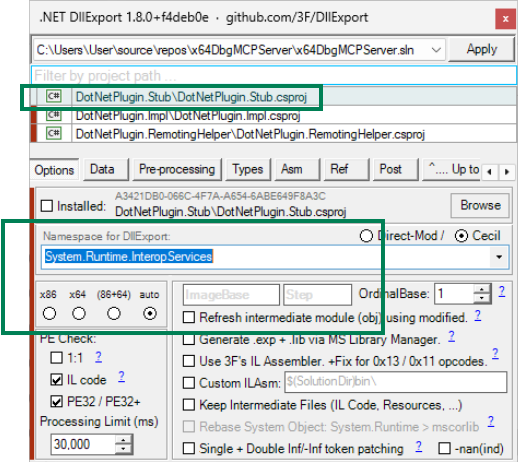Open help link next to OrdinalBase
Screen dimensions: 518x462
coord(502,292)
